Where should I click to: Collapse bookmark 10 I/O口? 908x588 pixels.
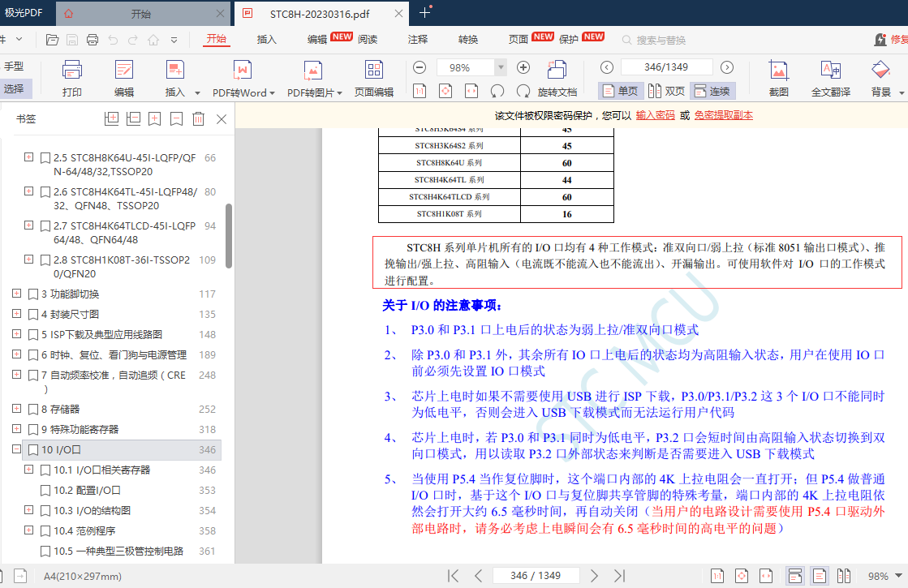(x=17, y=449)
